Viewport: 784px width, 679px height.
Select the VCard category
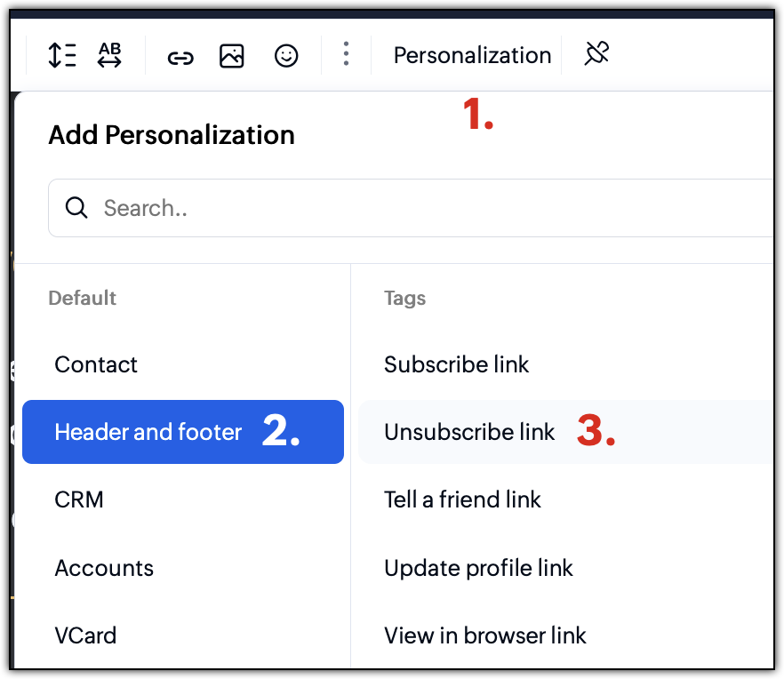point(183,635)
